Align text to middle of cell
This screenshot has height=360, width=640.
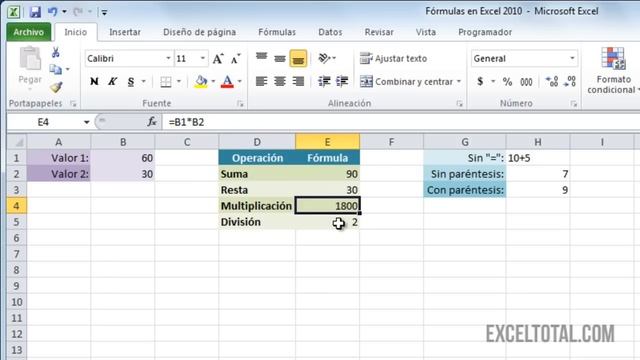pos(280,58)
